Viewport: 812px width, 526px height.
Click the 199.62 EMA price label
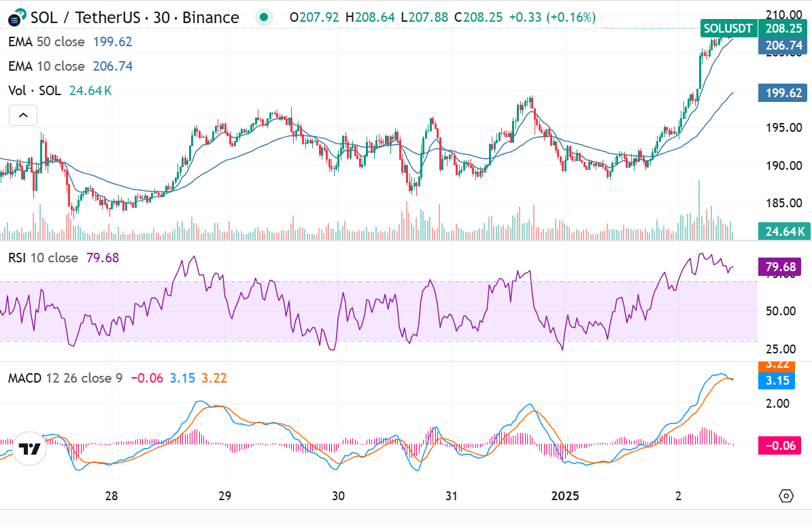(x=783, y=92)
